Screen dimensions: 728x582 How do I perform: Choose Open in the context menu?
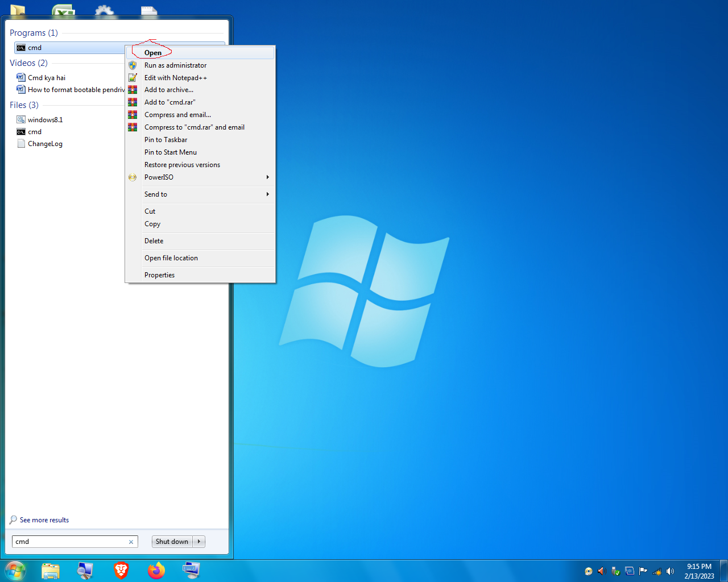click(x=200, y=53)
